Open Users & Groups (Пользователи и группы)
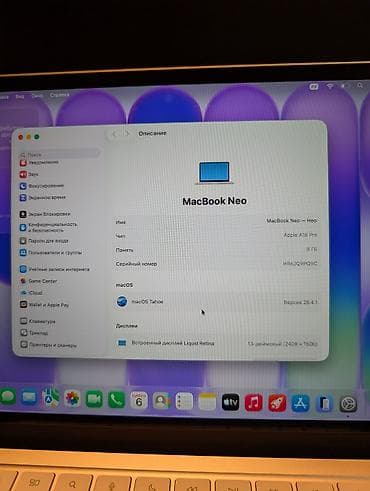The height and width of the screenshot is (491, 370). pyautogui.click(x=51, y=253)
